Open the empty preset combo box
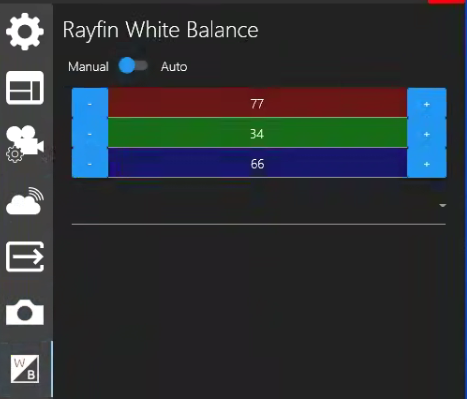Screen dimensions: 467x399 point(259,206)
